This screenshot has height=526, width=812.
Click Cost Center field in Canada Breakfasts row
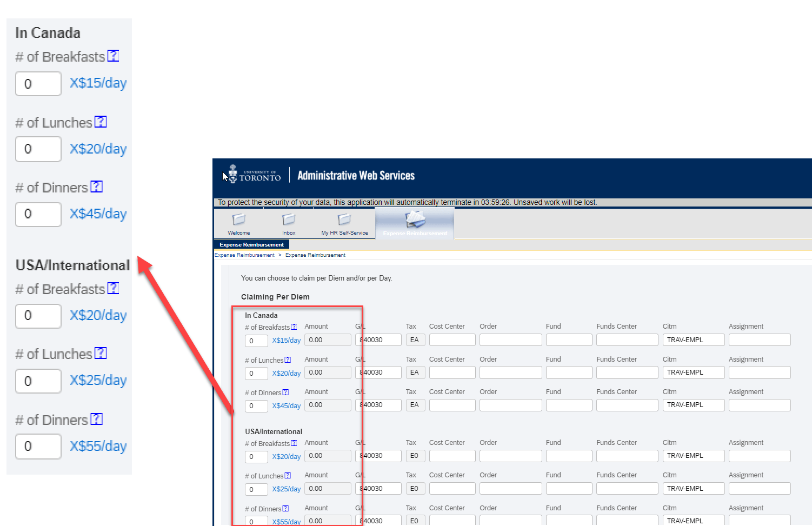452,340
